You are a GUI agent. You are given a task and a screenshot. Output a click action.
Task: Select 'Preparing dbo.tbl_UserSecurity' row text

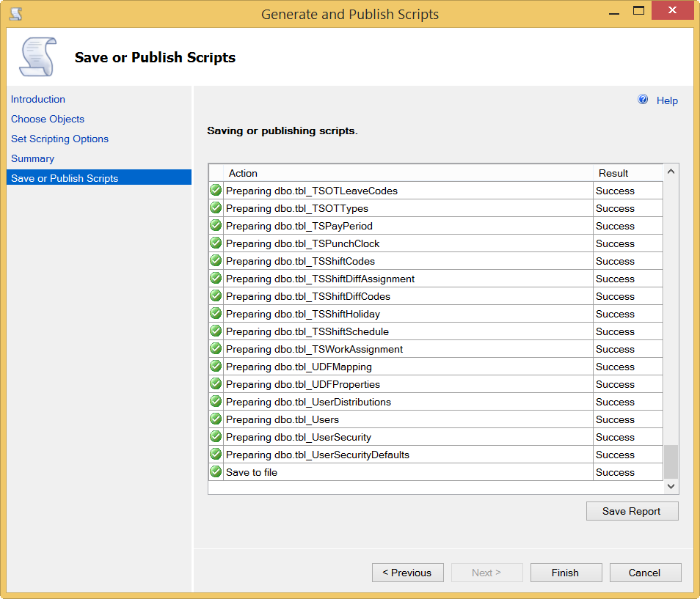tap(298, 438)
